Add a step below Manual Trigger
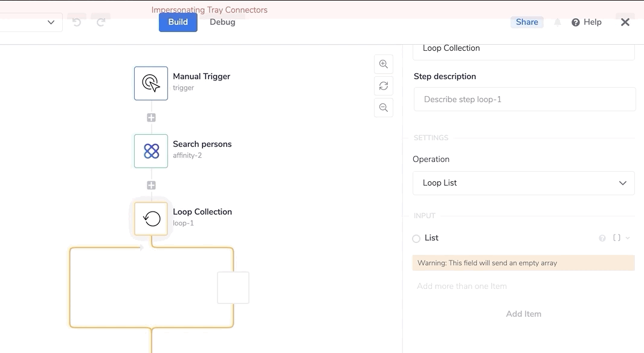644x353 pixels. coord(152,118)
